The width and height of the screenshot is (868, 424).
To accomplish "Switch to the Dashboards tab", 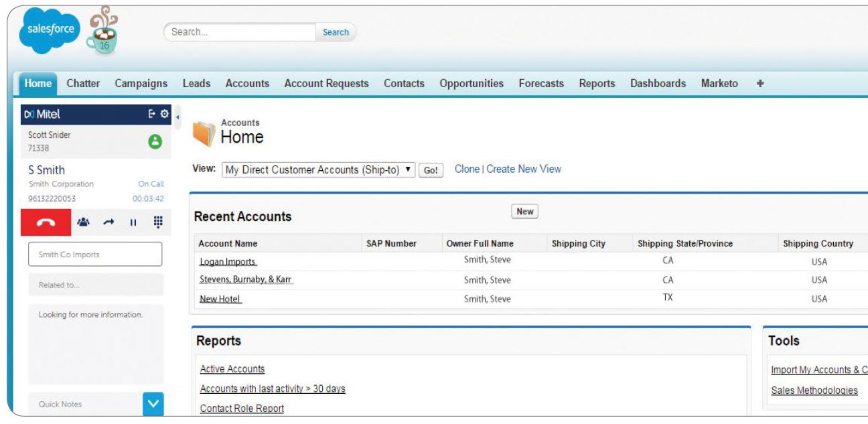I will pos(658,84).
